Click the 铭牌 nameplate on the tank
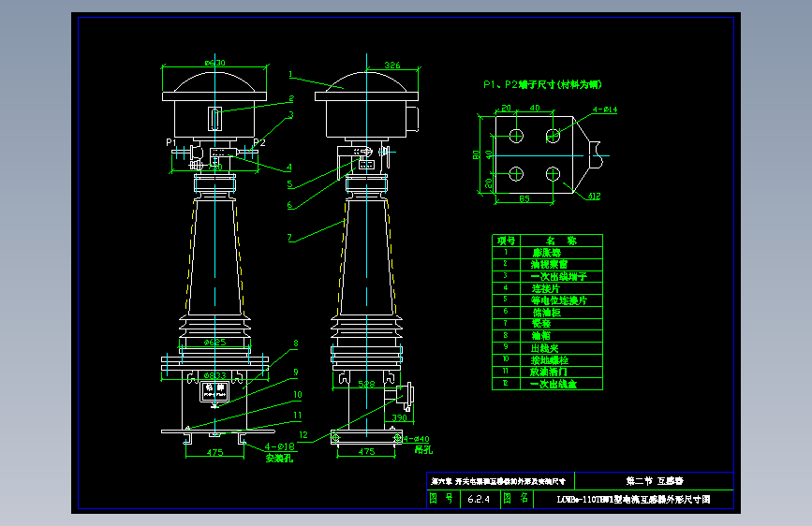The height and width of the screenshot is (526, 812). click(x=214, y=391)
